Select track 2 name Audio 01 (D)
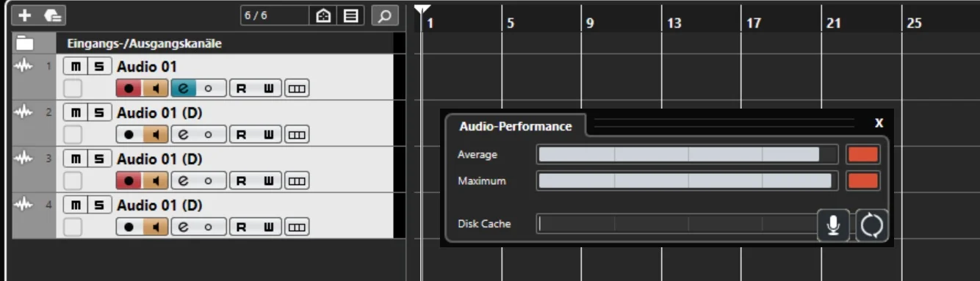The height and width of the screenshot is (281, 980). coord(159,113)
